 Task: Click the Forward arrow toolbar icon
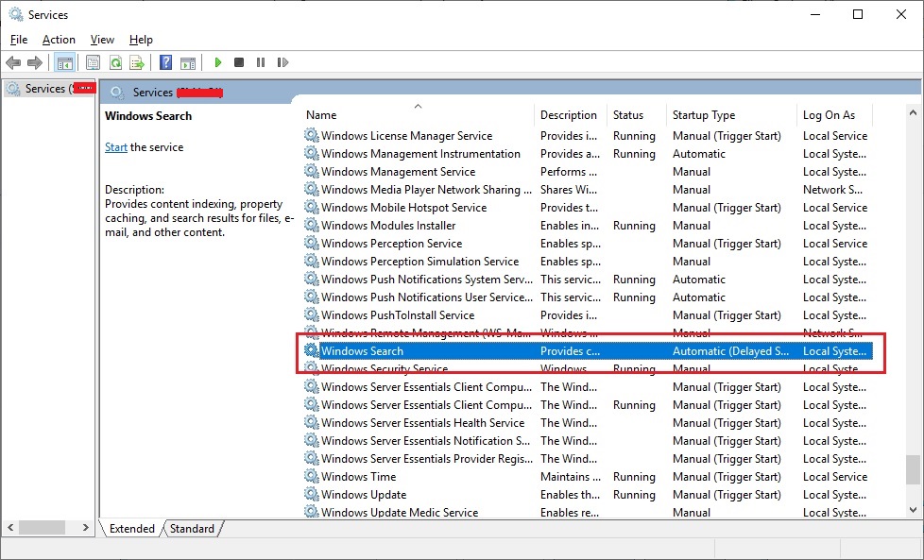[x=35, y=62]
